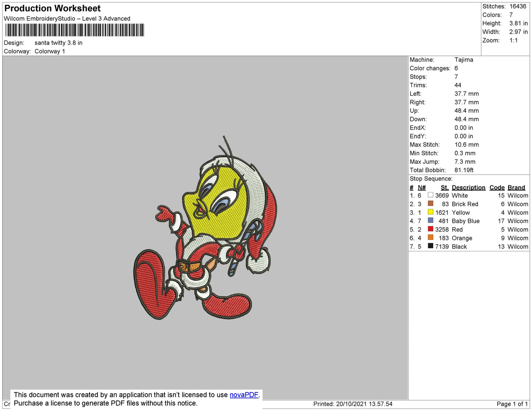Click the Production Worksheet title
The width and height of the screenshot is (532, 411).
52,8
